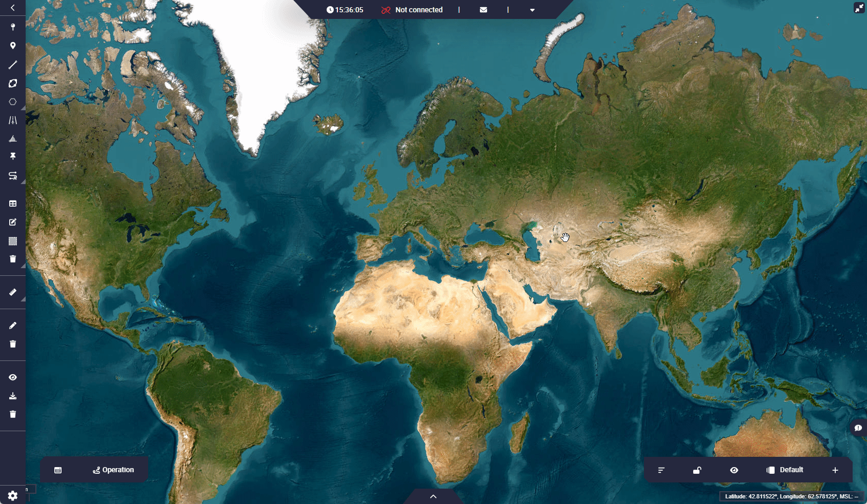This screenshot has width=867, height=504.
Task: Click the trash icon below the download icon
Action: [x=13, y=414]
